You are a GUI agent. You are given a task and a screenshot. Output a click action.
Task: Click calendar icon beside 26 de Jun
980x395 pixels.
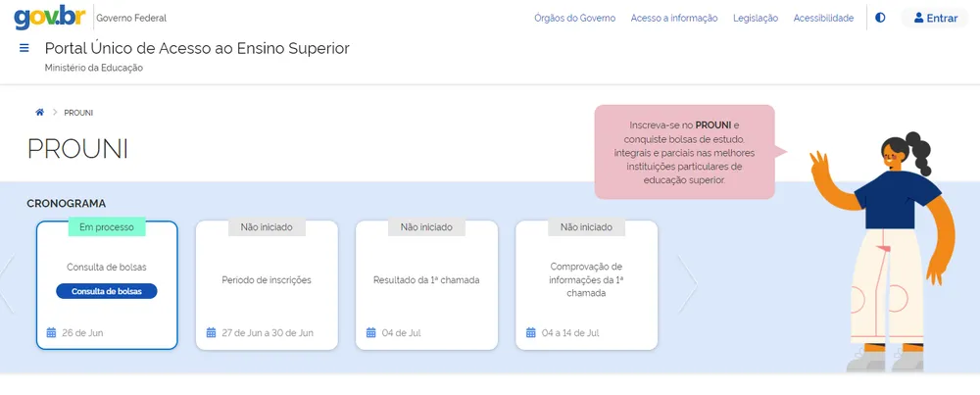point(51,333)
